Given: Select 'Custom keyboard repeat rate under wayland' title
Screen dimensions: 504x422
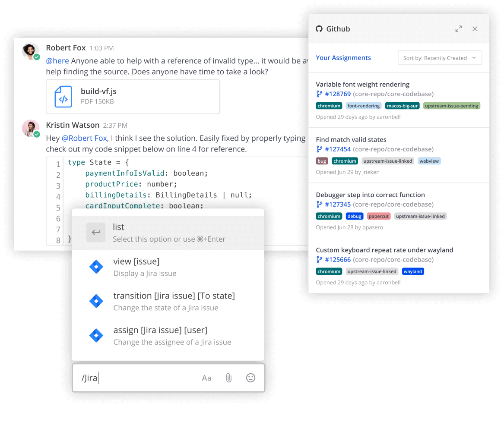Looking at the screenshot, I should click(x=384, y=250).
